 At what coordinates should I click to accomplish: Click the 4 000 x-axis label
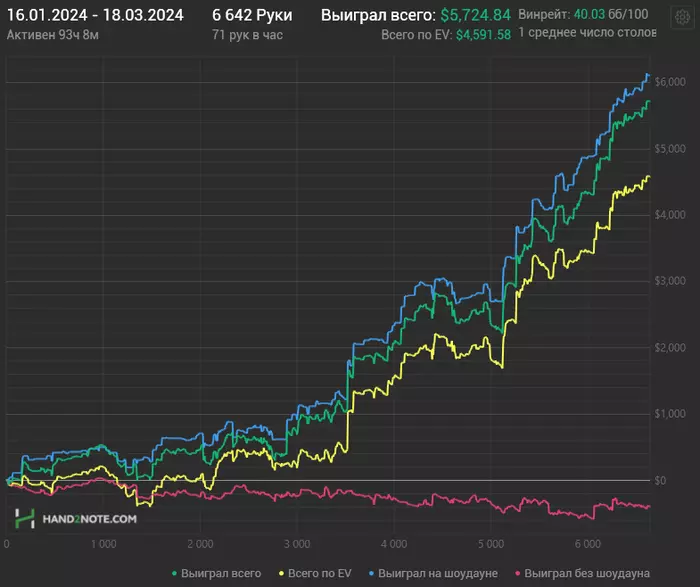pos(394,544)
